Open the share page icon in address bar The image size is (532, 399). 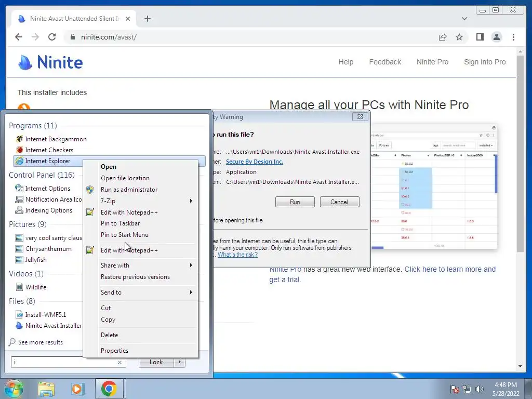pos(443,37)
